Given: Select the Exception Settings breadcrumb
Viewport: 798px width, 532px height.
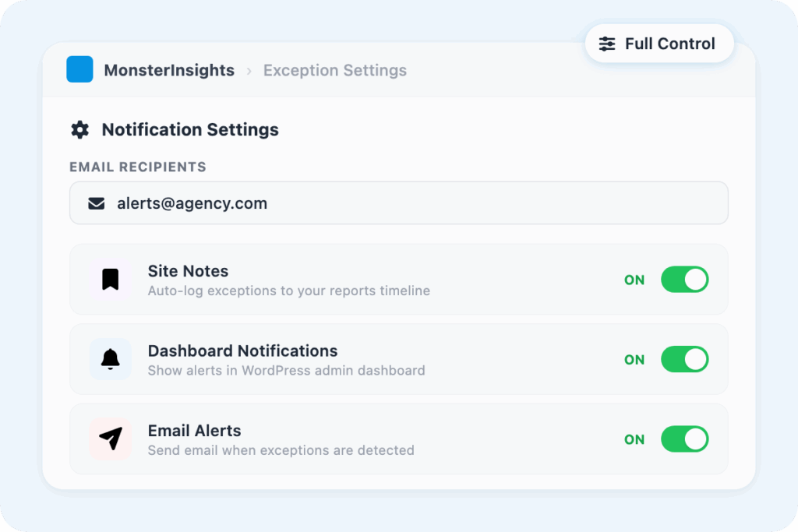Looking at the screenshot, I should (x=335, y=70).
